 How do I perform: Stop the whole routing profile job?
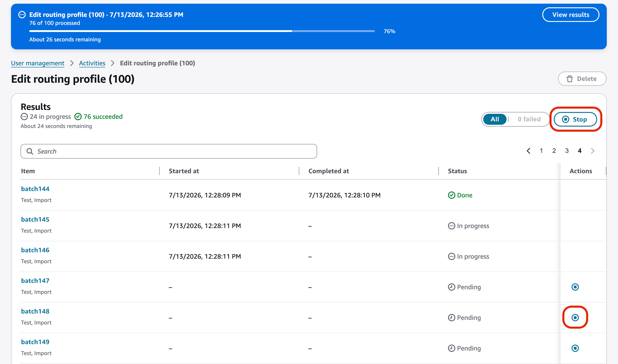tap(575, 120)
